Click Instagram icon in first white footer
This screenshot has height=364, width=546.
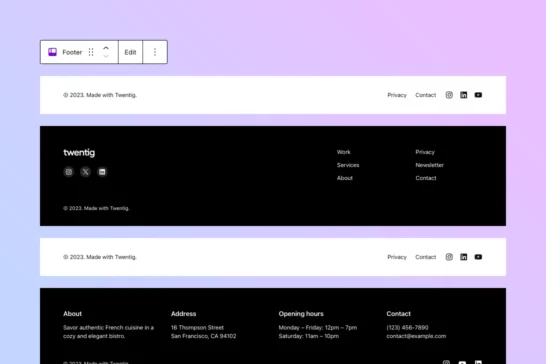tap(449, 95)
